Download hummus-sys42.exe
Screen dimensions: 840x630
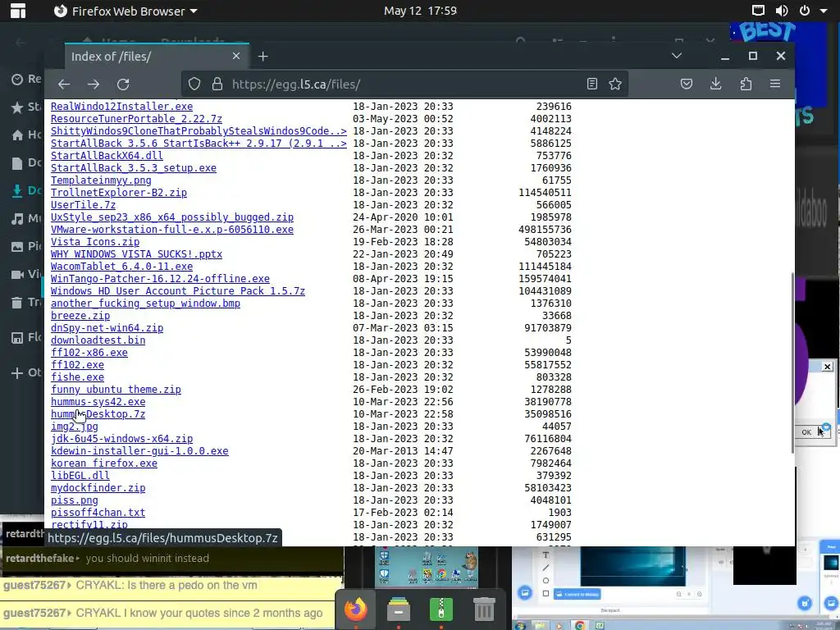[98, 402]
